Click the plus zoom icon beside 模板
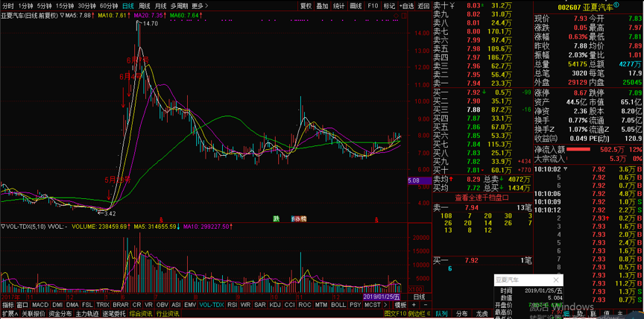 pyautogui.click(x=414, y=305)
